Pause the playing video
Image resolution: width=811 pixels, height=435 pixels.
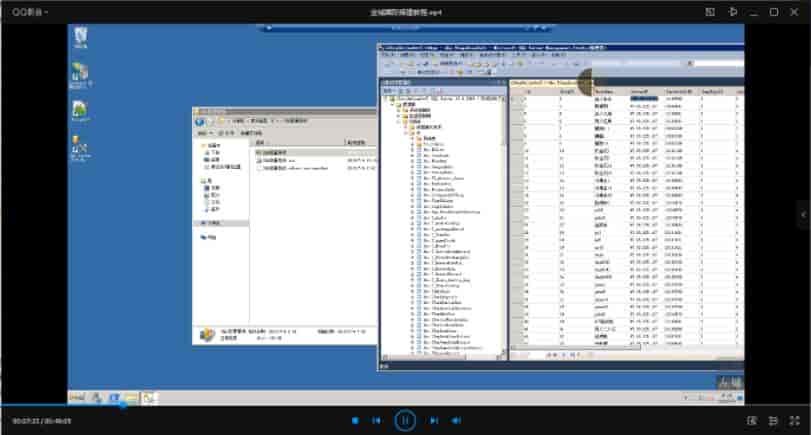click(405, 421)
